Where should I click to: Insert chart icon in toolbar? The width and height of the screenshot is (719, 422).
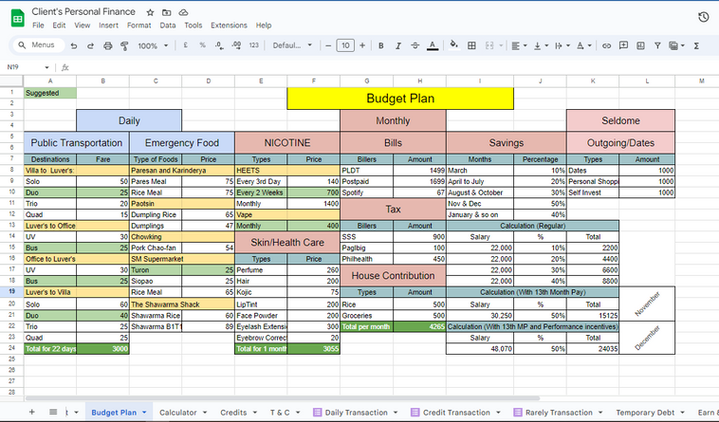641,45
